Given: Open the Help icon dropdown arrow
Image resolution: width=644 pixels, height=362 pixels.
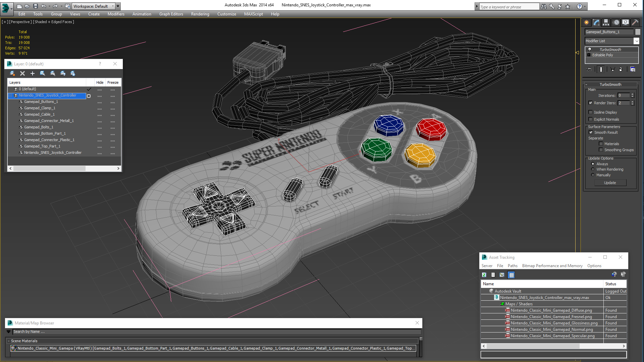Looking at the screenshot, I should point(585,6).
